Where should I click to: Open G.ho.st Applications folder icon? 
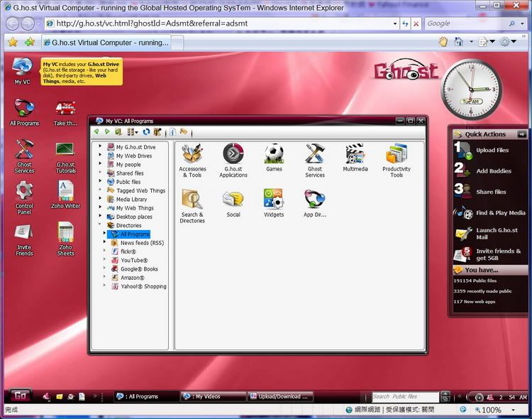click(233, 160)
